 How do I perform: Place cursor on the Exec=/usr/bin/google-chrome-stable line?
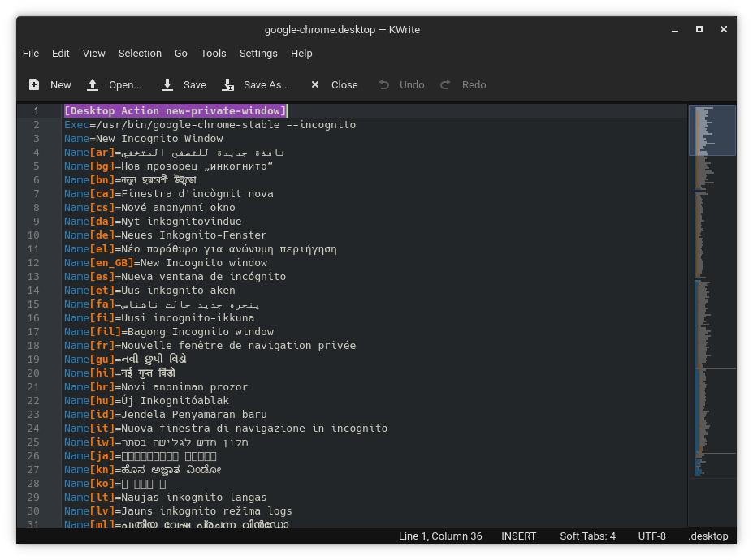[210, 124]
